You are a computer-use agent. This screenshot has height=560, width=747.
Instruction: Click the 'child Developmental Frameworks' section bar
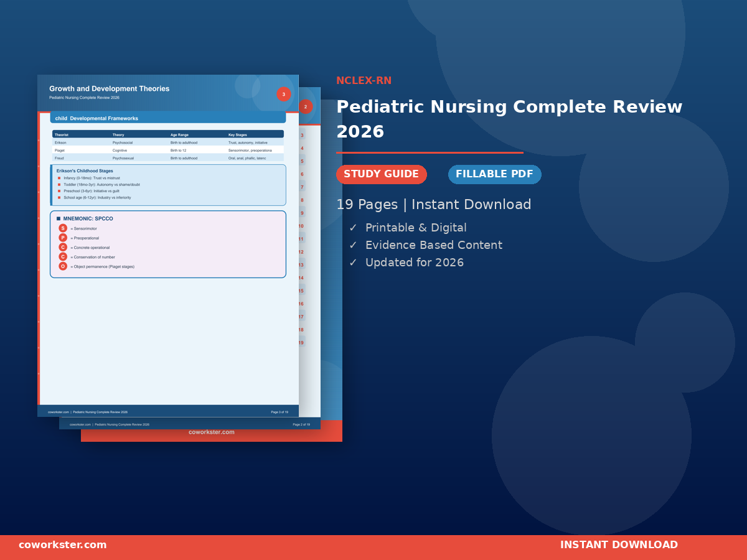168,118
